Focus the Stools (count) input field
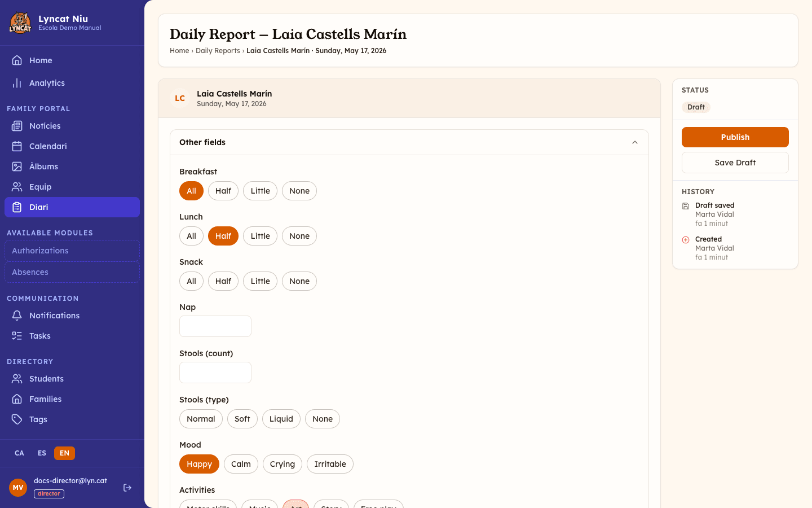The height and width of the screenshot is (508, 812). [215, 373]
